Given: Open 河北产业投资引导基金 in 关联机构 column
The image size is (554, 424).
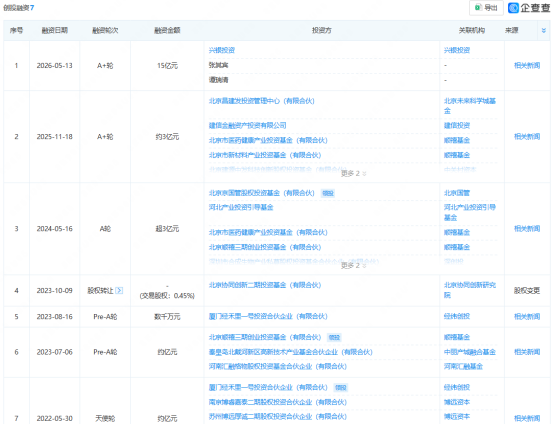Looking at the screenshot, I should coord(470,212).
